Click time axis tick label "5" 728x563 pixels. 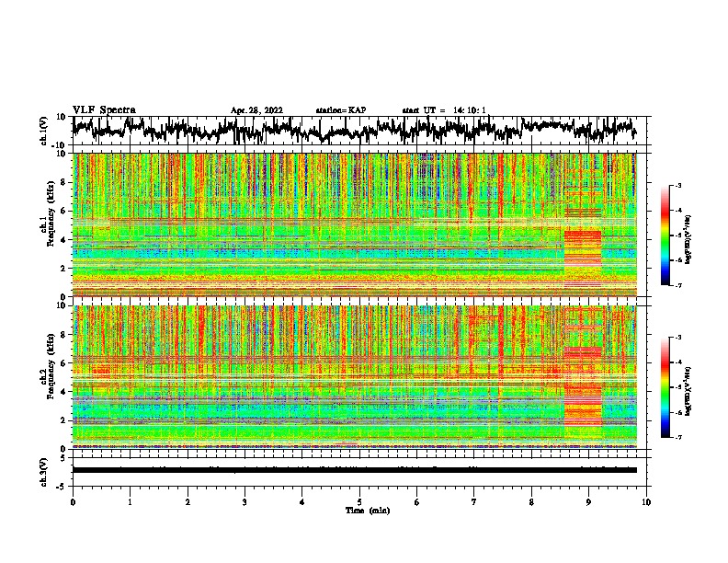pos(359,502)
